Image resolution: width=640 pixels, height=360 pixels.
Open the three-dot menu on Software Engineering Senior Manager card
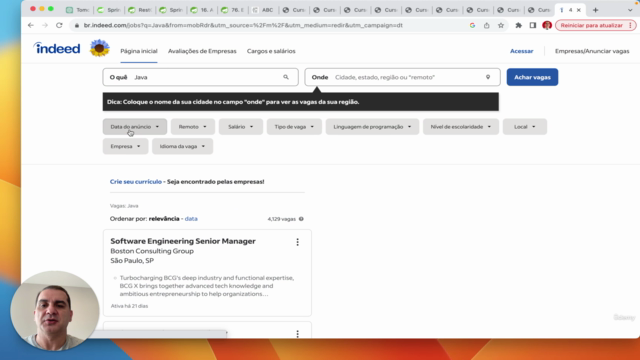click(x=298, y=242)
